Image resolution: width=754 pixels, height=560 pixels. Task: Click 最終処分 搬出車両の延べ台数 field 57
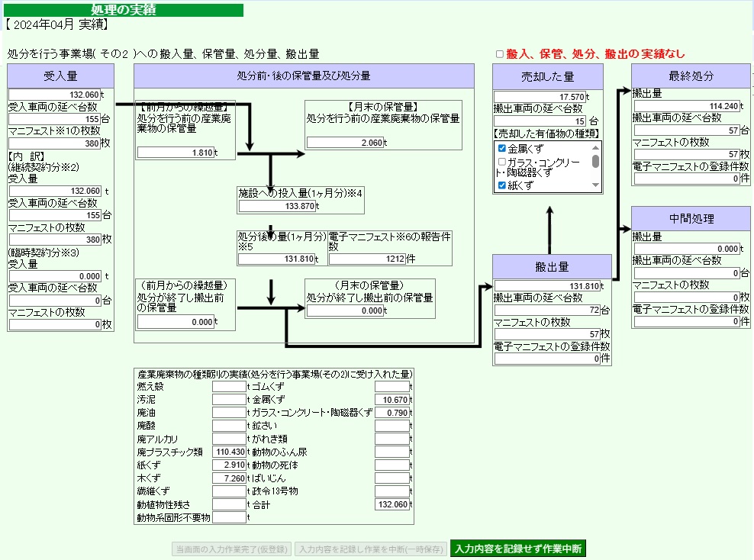(x=687, y=130)
